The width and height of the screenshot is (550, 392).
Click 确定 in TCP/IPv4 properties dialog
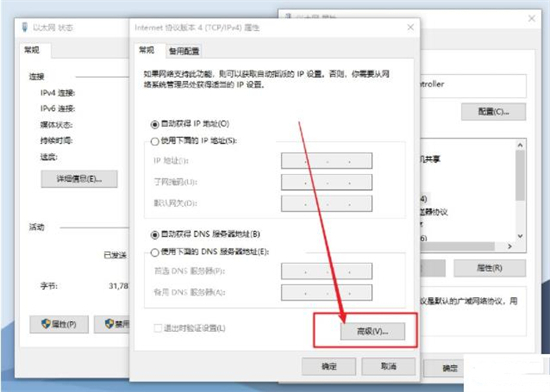(329, 366)
